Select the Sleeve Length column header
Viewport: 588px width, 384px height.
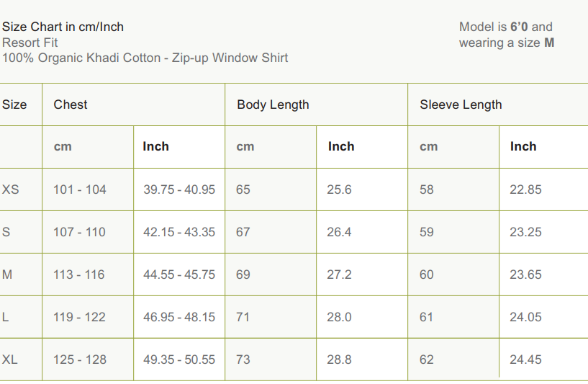(461, 104)
